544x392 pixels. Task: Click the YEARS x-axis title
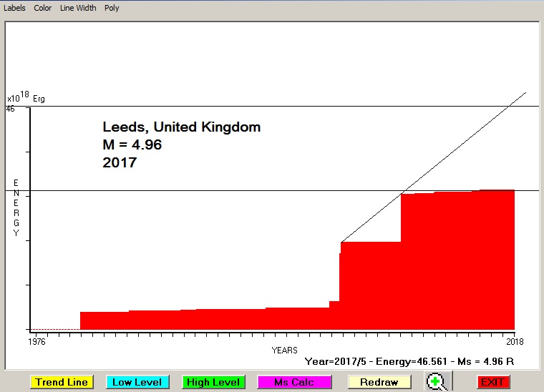tap(284, 351)
